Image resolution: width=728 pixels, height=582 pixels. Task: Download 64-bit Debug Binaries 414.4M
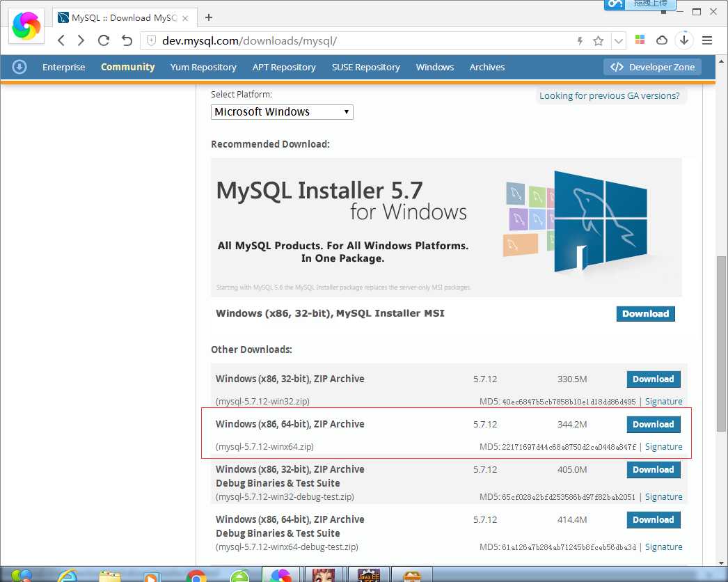(654, 520)
